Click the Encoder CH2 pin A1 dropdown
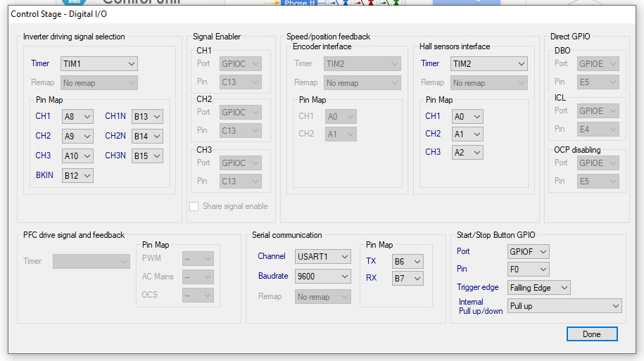The image size is (644, 361). (x=341, y=134)
